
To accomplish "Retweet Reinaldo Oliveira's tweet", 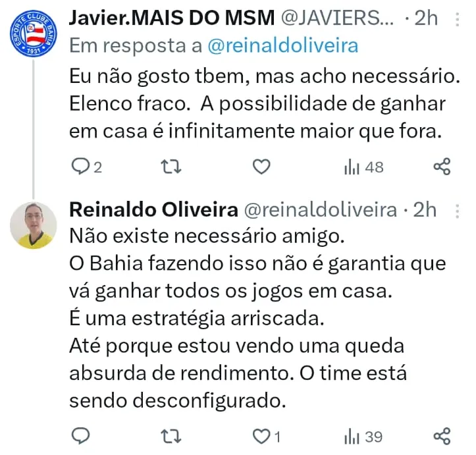I will point(170,436).
